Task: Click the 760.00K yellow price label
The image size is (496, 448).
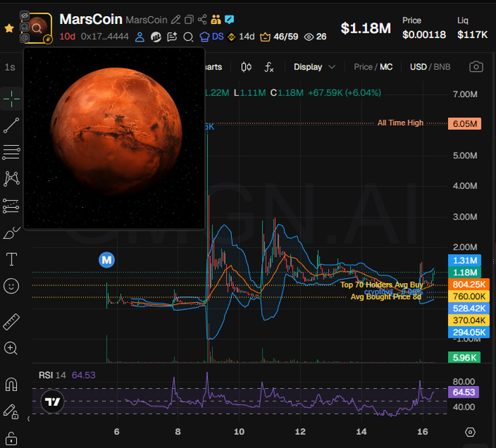Action: (469, 296)
